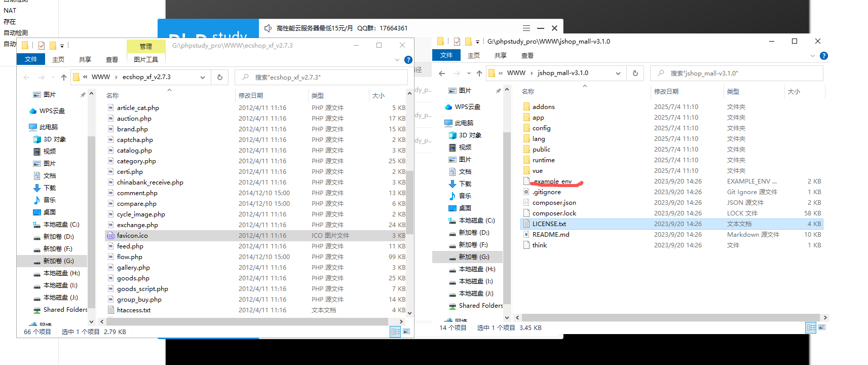The height and width of the screenshot is (365, 868).
Task: Open Help in the jshop_mall-v3.1.0 window
Action: (x=824, y=56)
